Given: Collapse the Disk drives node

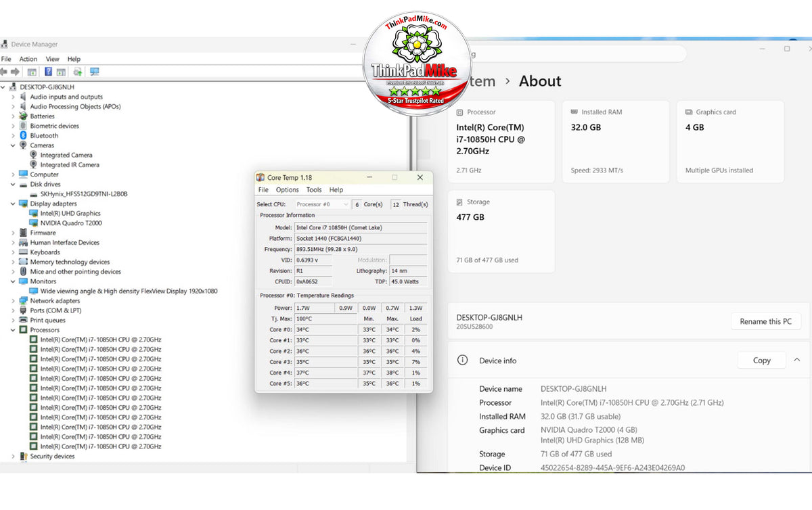Looking at the screenshot, I should click(x=13, y=184).
